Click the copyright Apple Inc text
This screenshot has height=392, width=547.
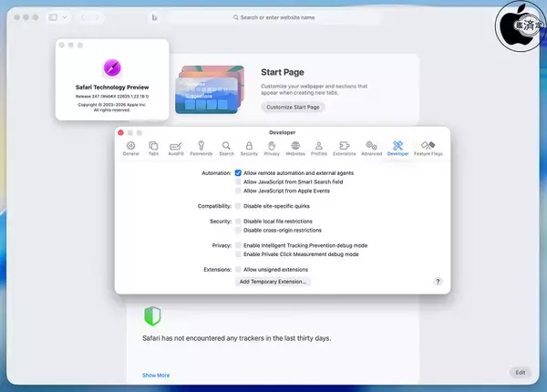tap(111, 107)
